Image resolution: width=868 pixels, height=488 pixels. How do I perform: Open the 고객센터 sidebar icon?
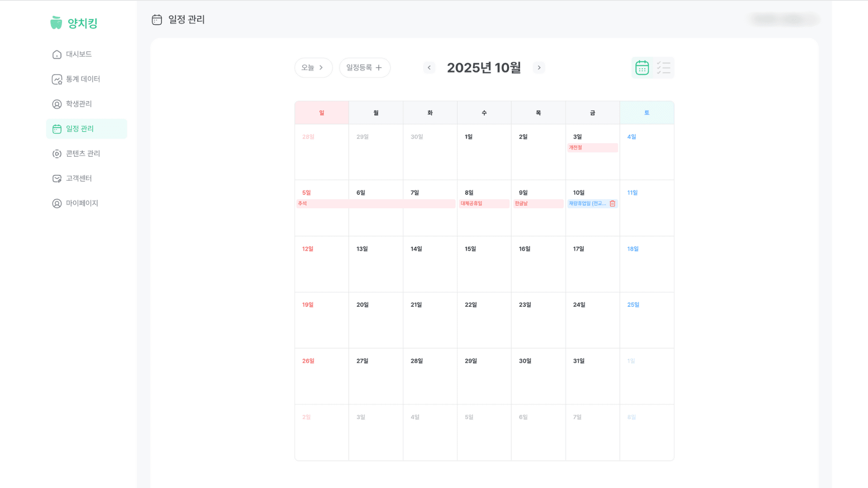[57, 179]
